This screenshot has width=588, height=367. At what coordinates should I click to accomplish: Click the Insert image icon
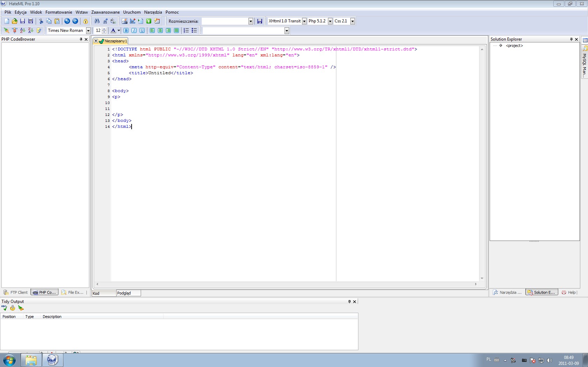pos(124,21)
